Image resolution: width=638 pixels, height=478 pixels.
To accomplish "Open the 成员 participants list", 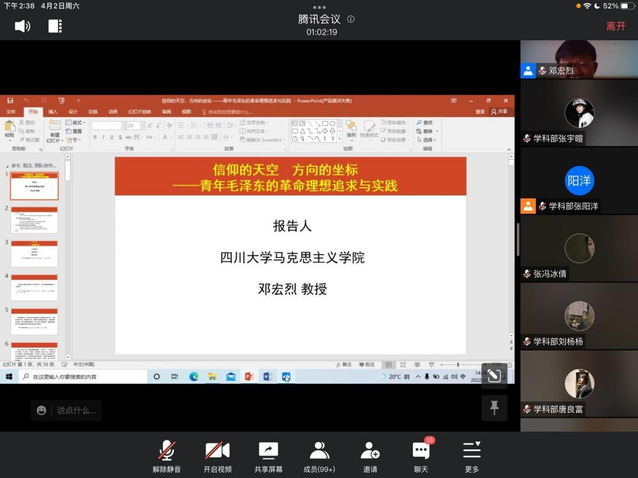I will pos(319,455).
